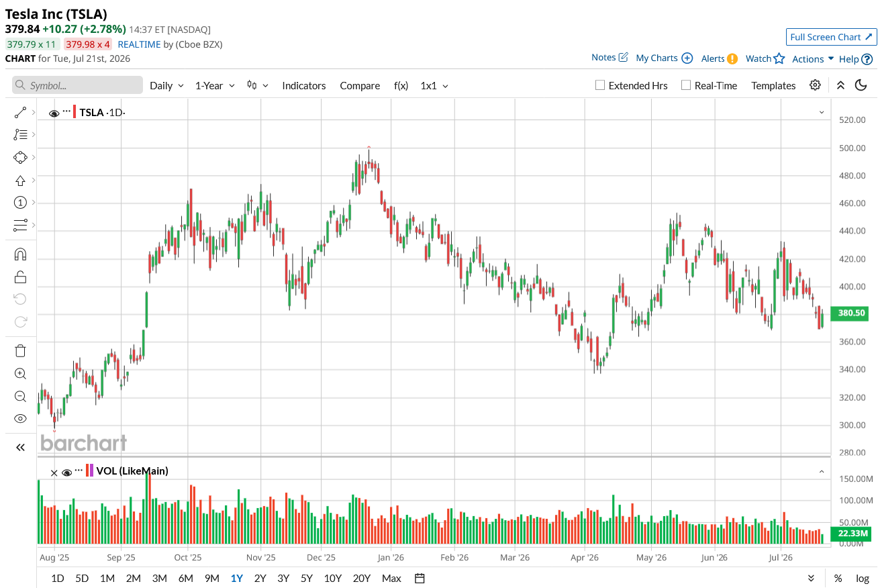Add TSLA to Watch star

coord(779,58)
